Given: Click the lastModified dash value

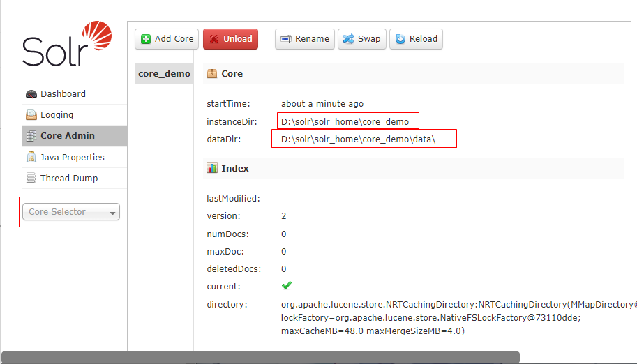Looking at the screenshot, I should coord(283,199).
